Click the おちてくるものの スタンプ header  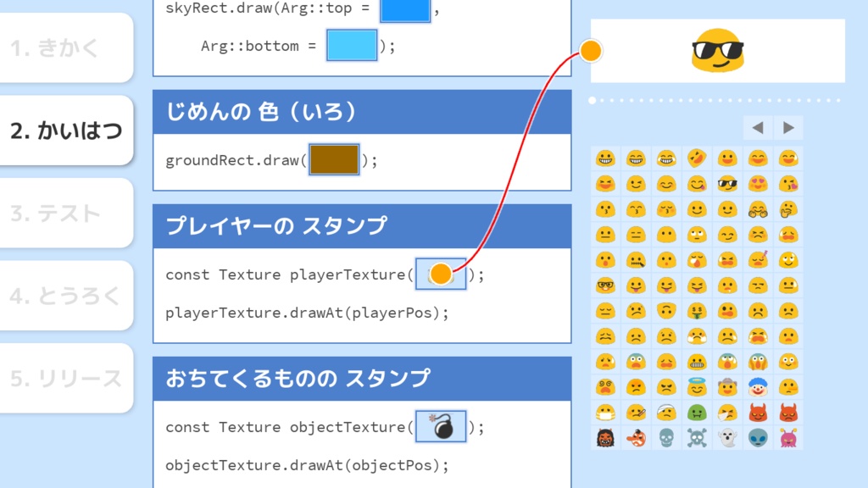pos(362,379)
